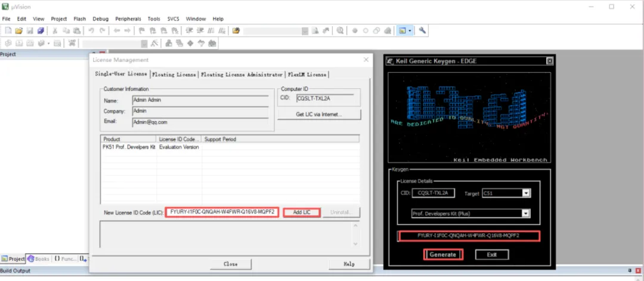Open the Peripherals menu
Screen dimensions: 644x281
128,19
